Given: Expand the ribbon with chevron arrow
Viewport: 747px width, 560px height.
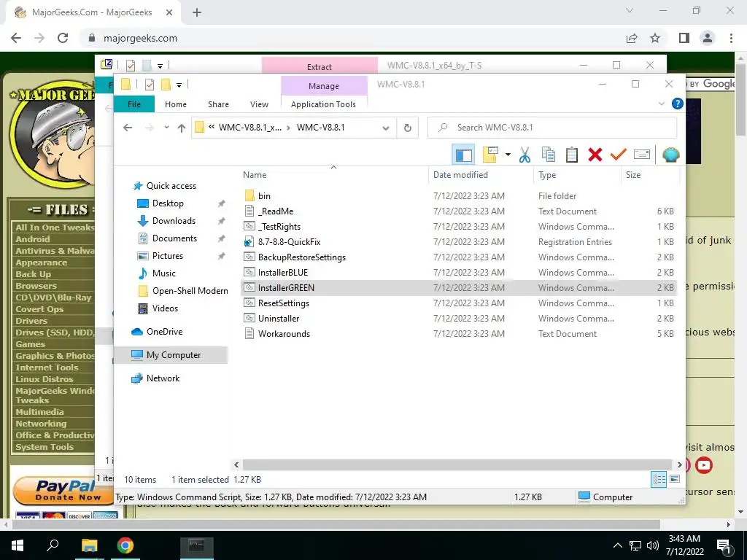Looking at the screenshot, I should [661, 104].
